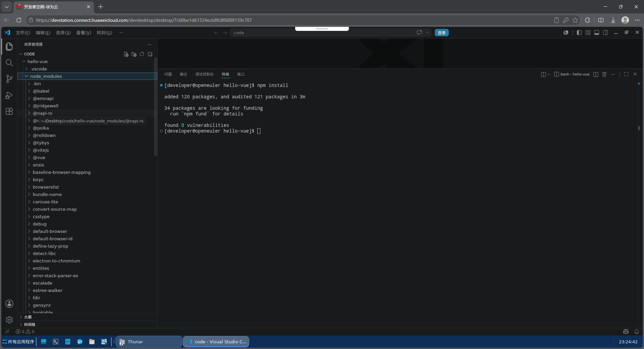Image resolution: width=644 pixels, height=349 pixels.
Task: Go forward in editor navigation
Action: tap(225, 33)
